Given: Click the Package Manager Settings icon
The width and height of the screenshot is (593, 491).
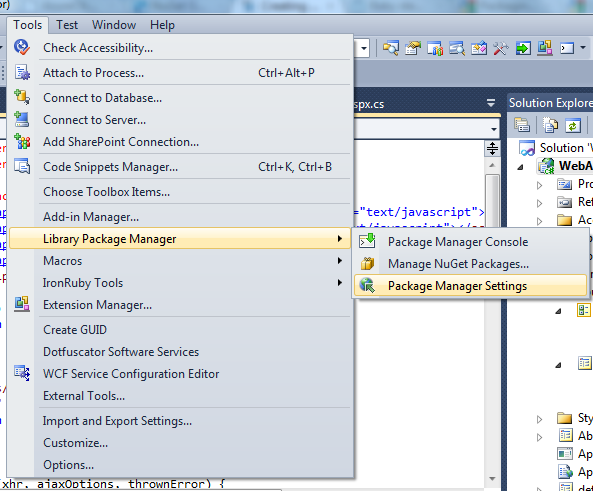Looking at the screenshot, I should tap(367, 285).
